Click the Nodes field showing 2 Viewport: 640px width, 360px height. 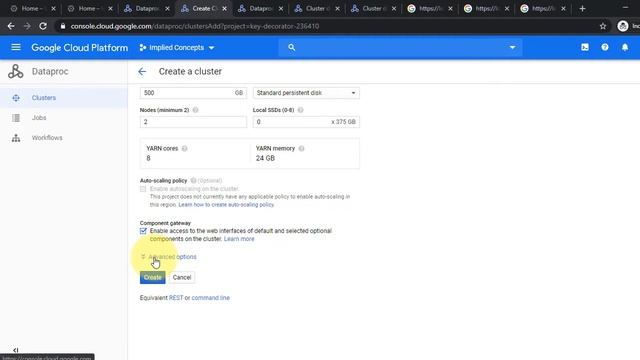coord(193,122)
